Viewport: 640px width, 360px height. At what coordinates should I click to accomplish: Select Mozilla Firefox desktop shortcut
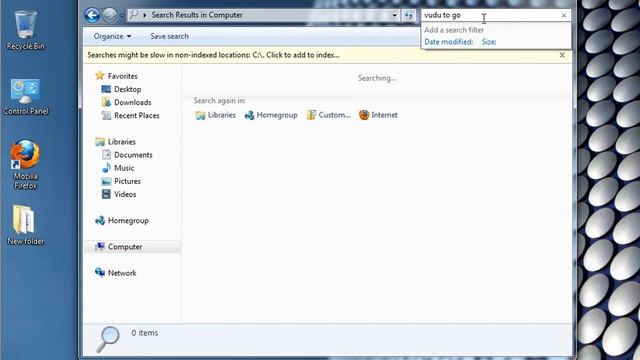pyautogui.click(x=26, y=164)
